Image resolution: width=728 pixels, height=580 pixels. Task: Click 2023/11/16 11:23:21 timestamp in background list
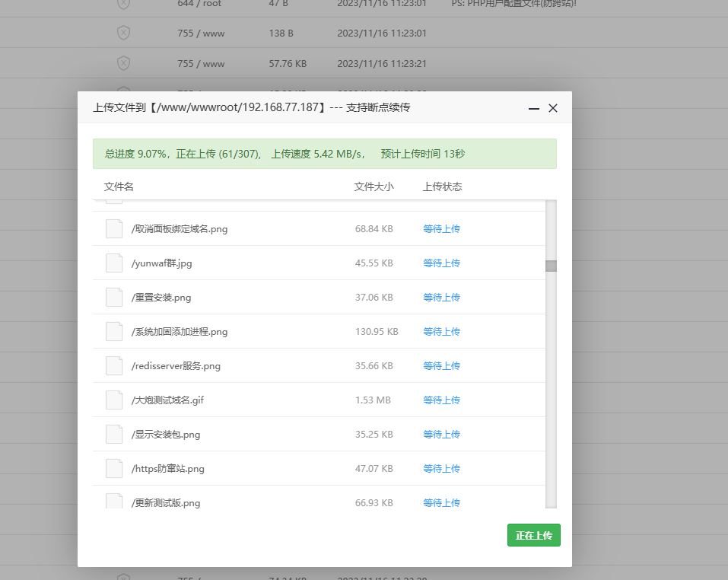[x=382, y=64]
